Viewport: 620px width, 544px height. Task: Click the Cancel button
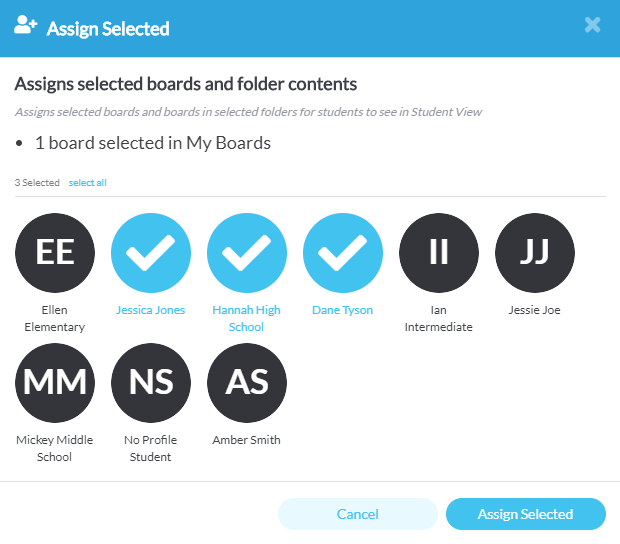(358, 514)
